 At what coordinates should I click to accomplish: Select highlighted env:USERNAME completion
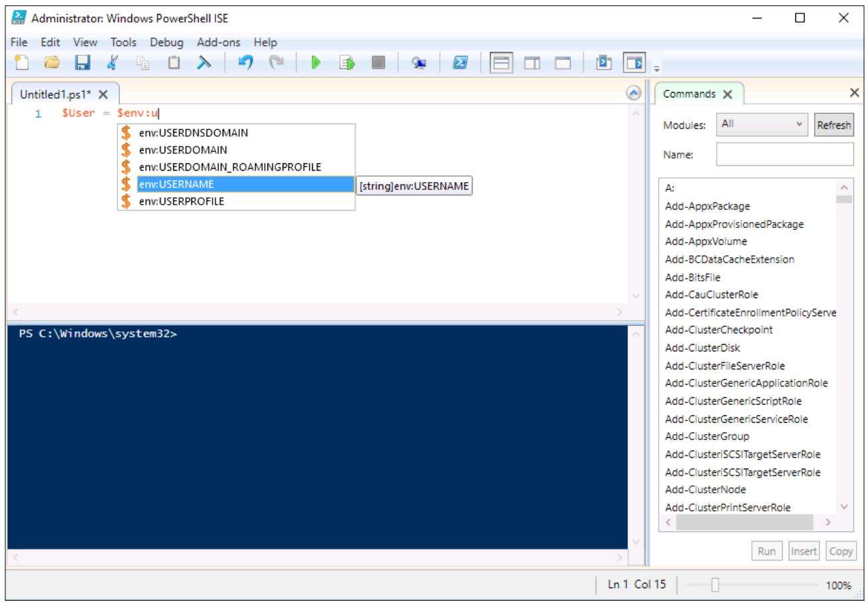236,184
